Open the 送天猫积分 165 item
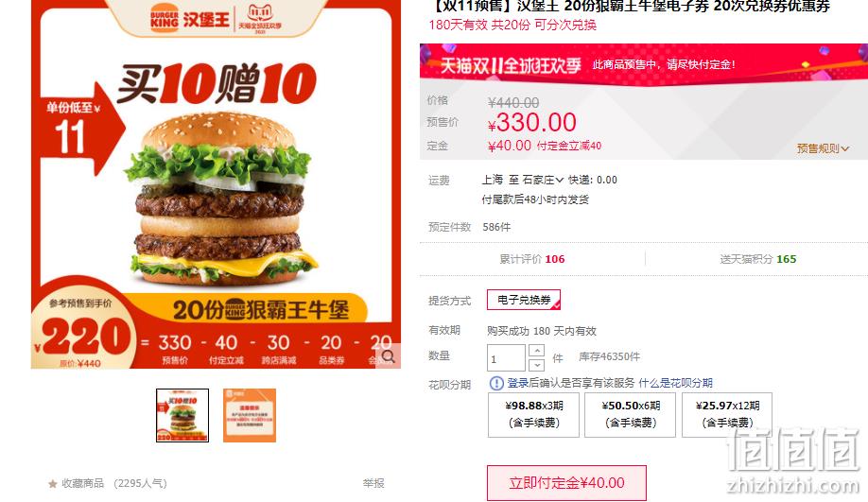This screenshot has width=868, height=502. (x=757, y=259)
